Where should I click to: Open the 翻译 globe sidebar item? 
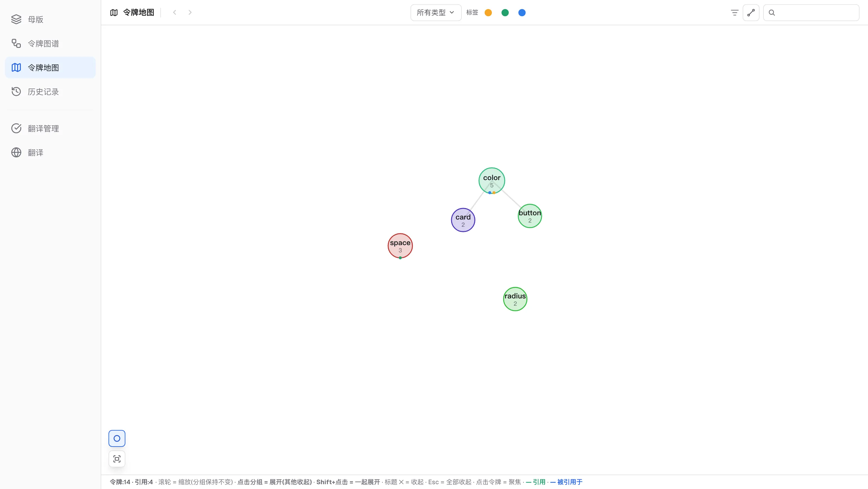click(50, 152)
